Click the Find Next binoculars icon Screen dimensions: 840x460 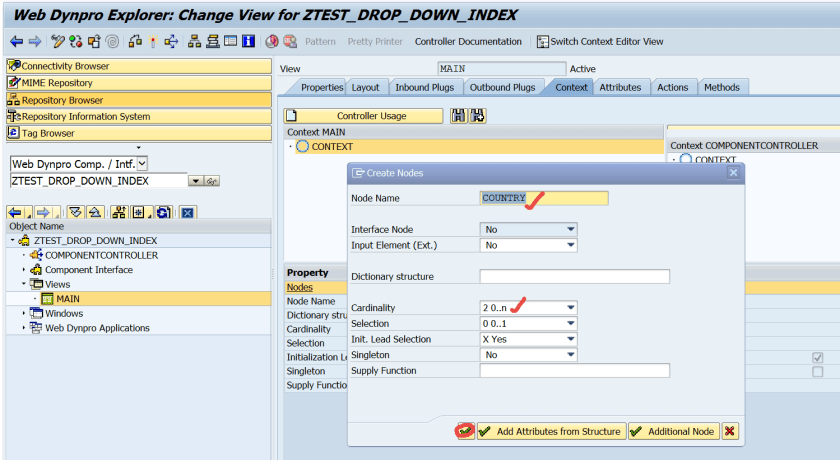[477, 116]
